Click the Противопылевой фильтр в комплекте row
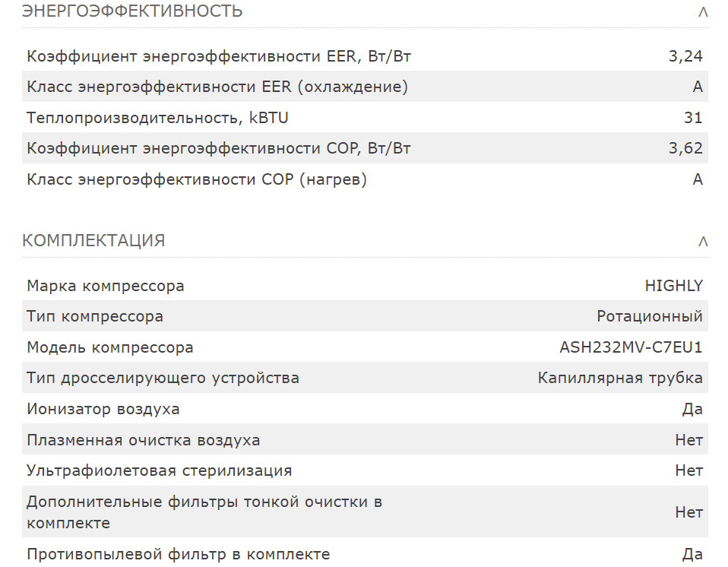The height and width of the screenshot is (567, 728). [365, 553]
